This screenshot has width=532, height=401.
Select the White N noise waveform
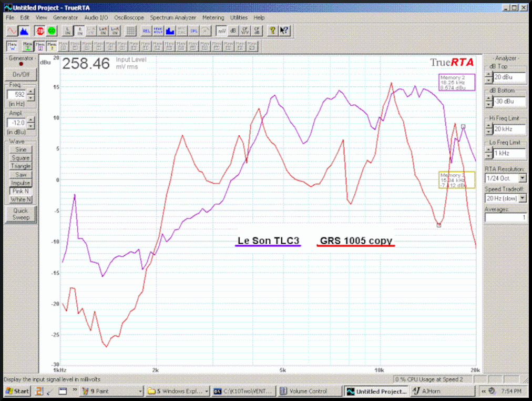coord(21,199)
